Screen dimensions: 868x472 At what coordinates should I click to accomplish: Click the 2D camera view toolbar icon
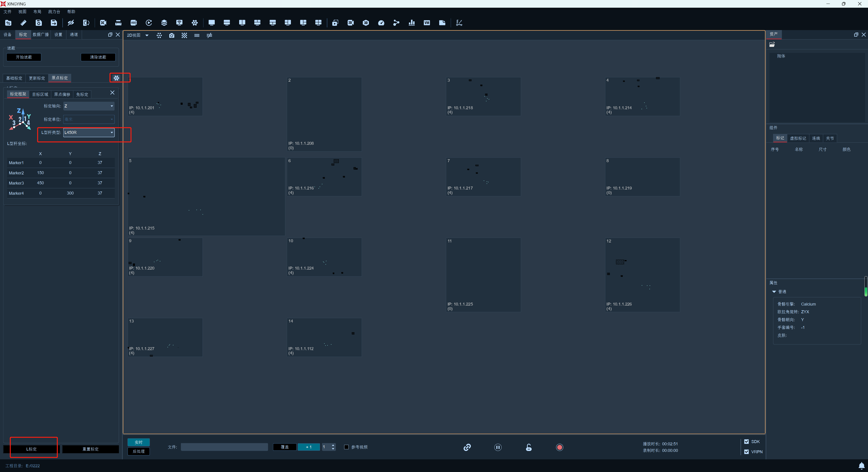coord(350,23)
